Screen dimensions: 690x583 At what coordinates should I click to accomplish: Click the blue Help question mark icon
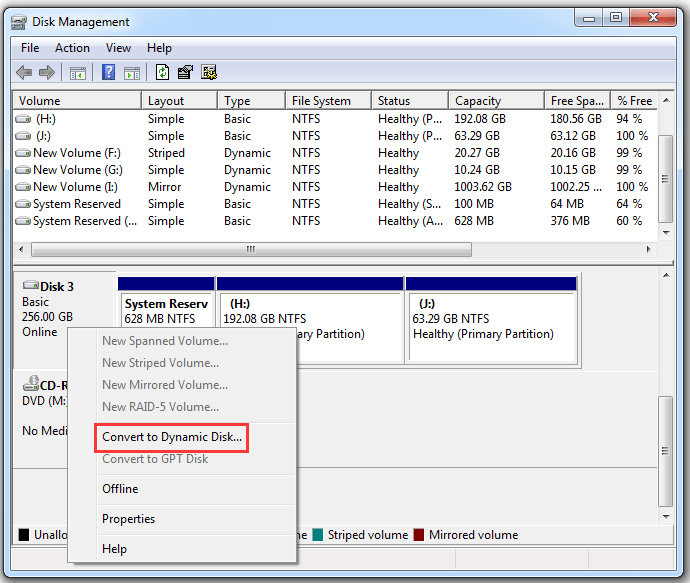108,72
